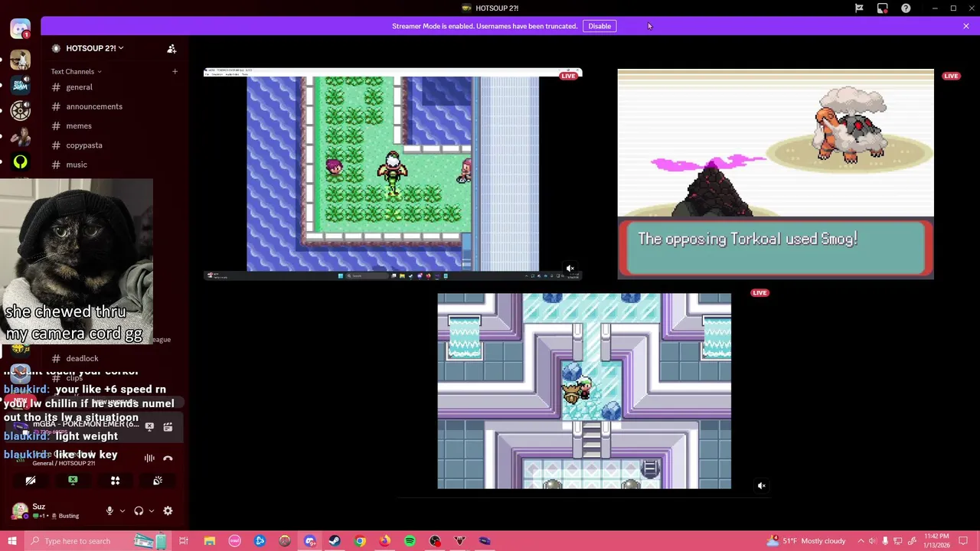The image size is (980, 551).
Task: Mute the microphone
Action: pos(109,510)
